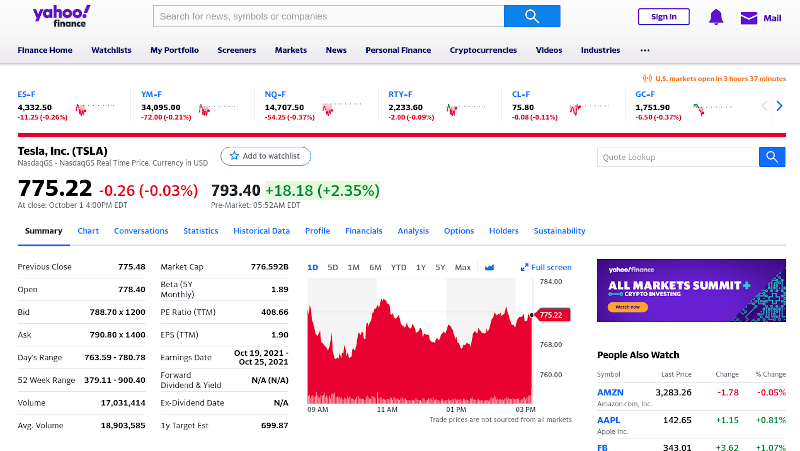Switch to the Sustainability tab
Viewport: 800px width, 451px height.
coord(559,231)
